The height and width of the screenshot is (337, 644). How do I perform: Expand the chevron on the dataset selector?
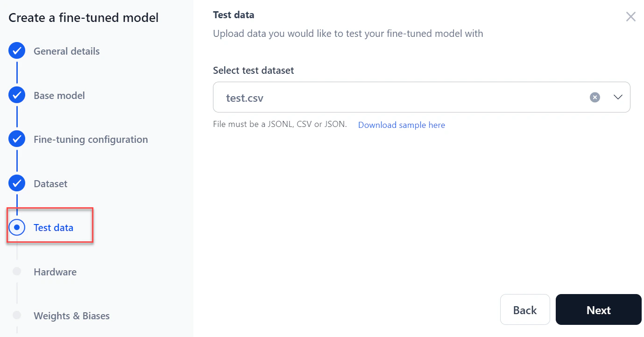tap(617, 97)
